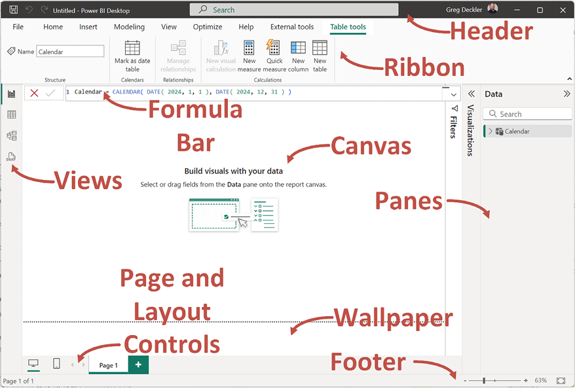
Task: Click Quick measure in ribbon
Action: (274, 55)
